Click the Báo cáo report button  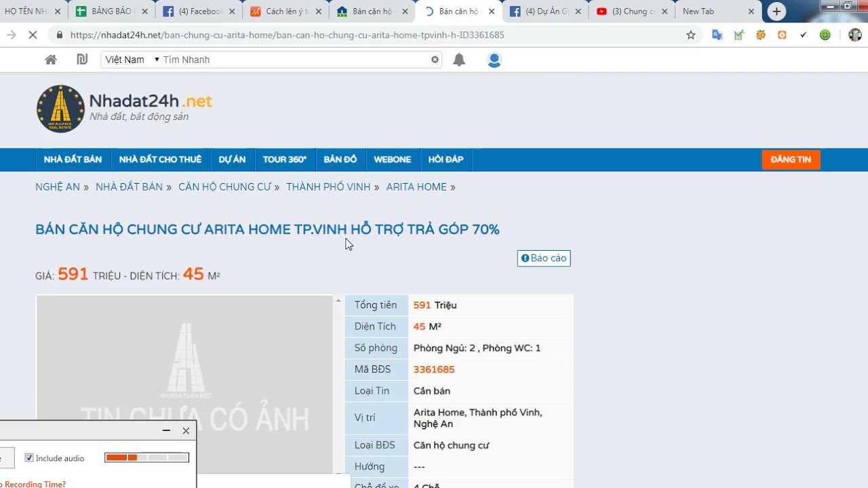click(544, 258)
